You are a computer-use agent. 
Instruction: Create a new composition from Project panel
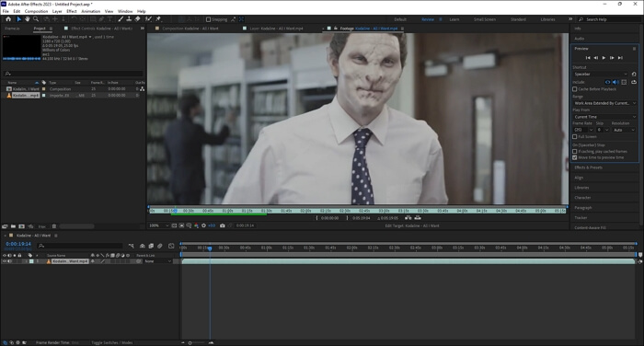(x=21, y=226)
